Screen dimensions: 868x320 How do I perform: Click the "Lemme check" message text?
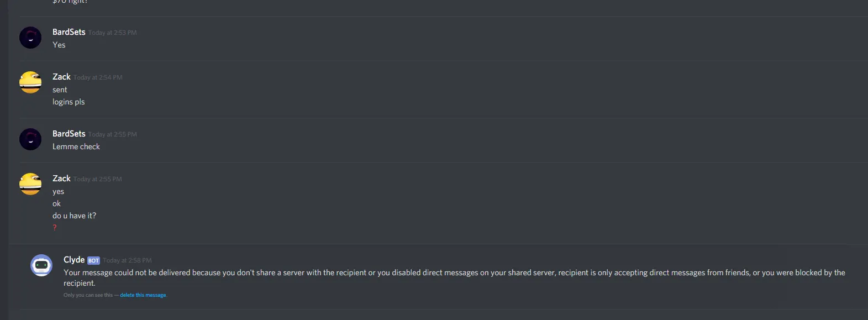(76, 146)
